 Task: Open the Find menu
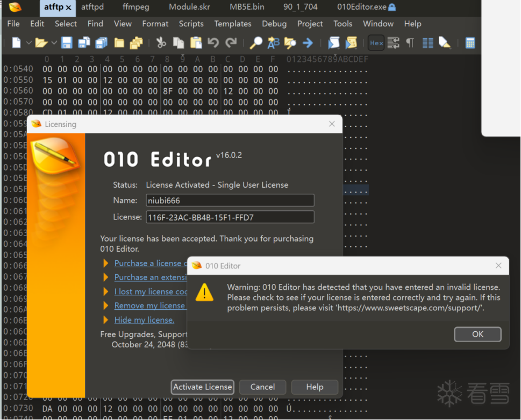(x=95, y=24)
